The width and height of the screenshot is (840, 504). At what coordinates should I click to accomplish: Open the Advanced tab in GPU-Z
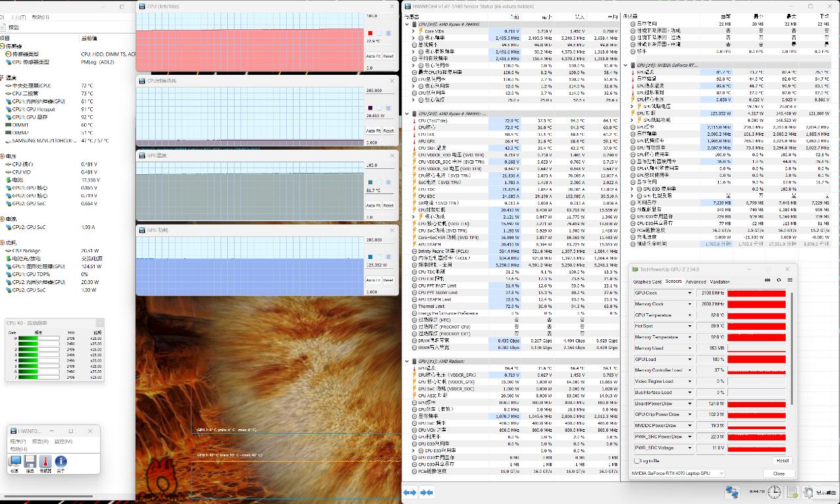[695, 281]
